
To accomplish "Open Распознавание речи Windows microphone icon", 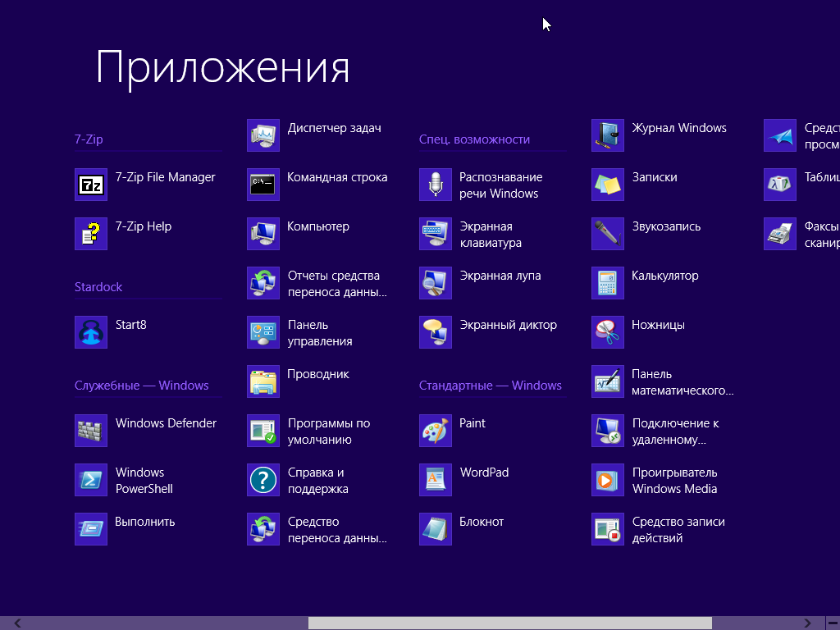I will (436, 185).
